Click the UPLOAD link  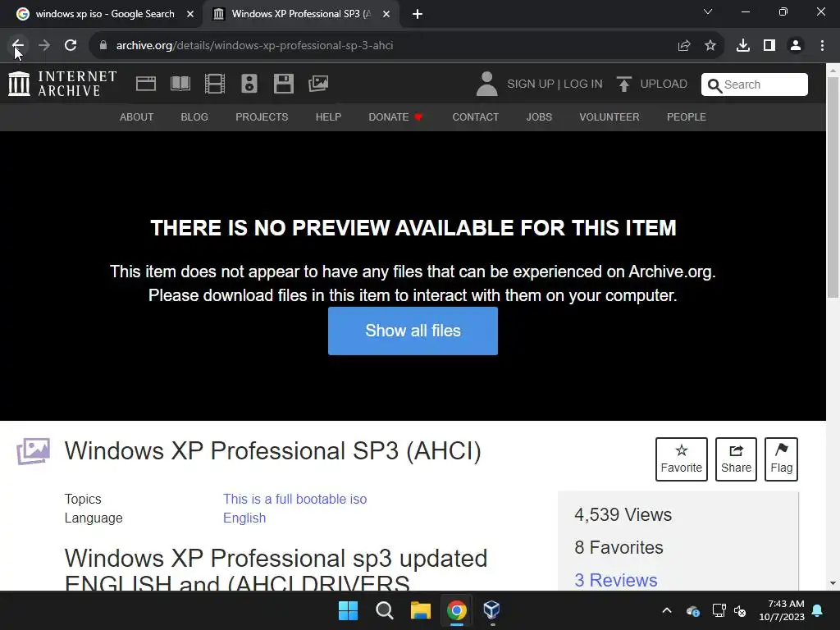pos(664,84)
